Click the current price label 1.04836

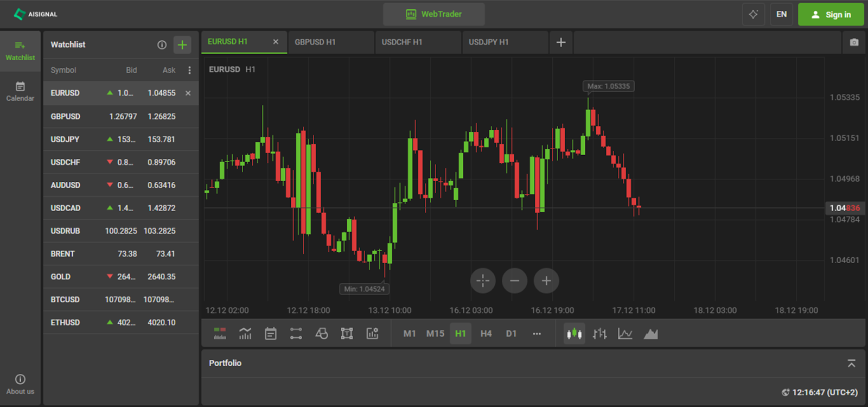845,208
